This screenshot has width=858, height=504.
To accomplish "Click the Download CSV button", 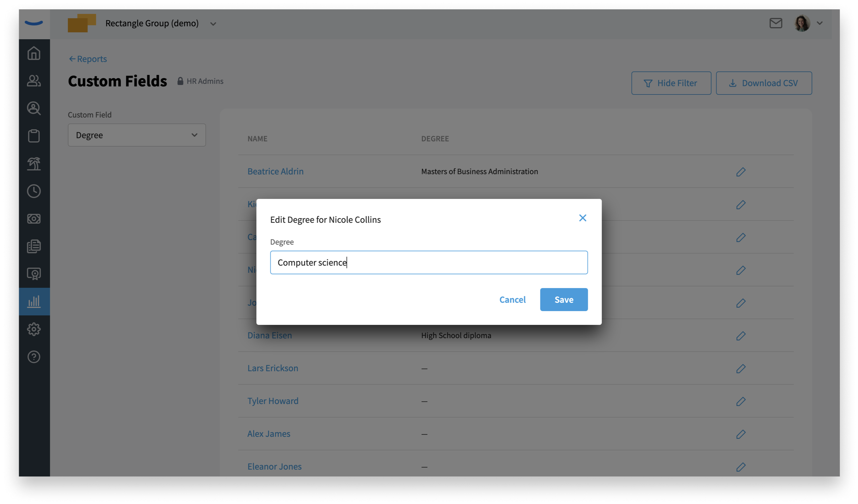I will tap(764, 83).
